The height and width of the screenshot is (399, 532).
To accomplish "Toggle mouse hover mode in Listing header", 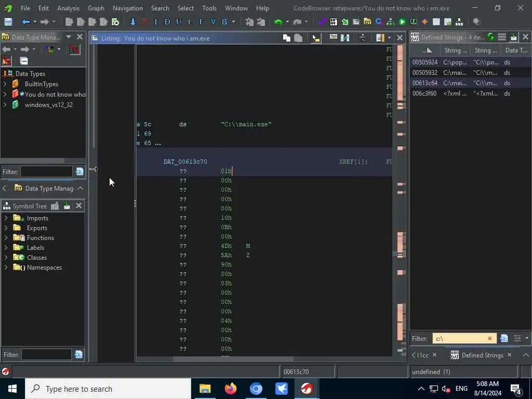I will [316, 37].
